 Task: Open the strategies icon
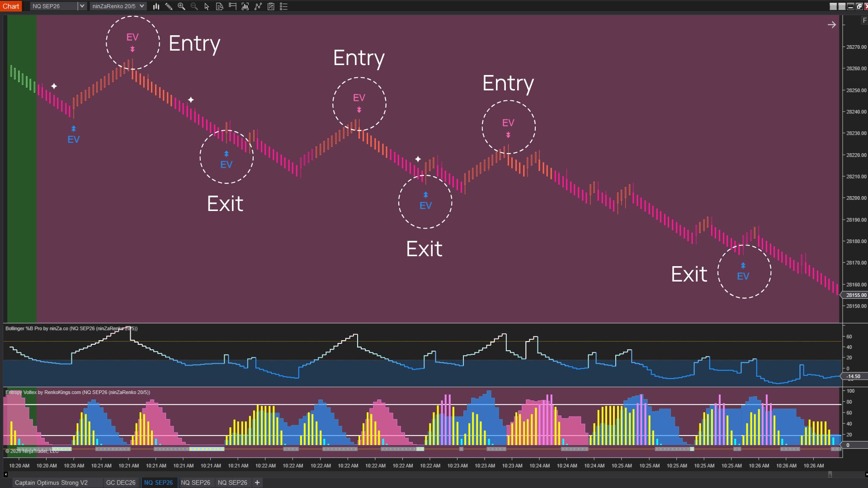(271, 6)
